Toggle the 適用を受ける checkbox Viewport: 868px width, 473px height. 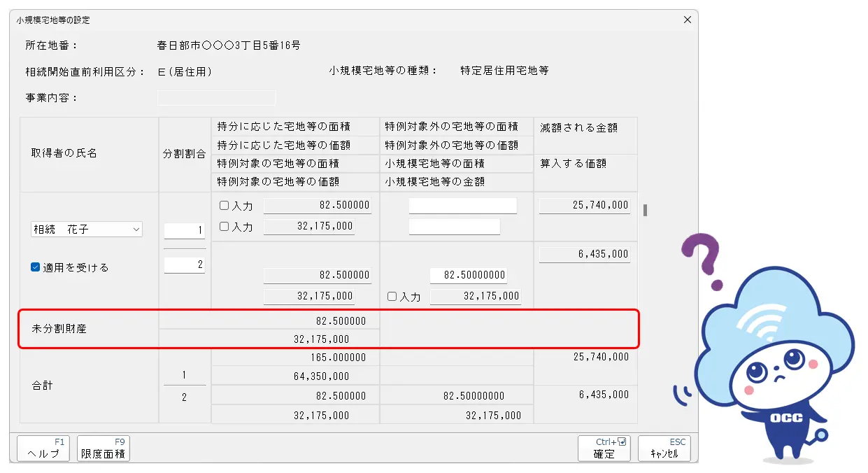36,267
